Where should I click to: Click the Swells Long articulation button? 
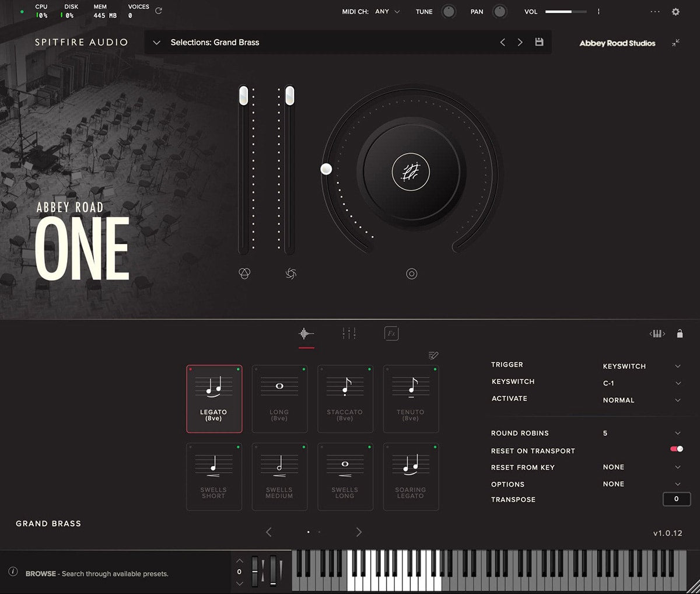[x=345, y=477]
